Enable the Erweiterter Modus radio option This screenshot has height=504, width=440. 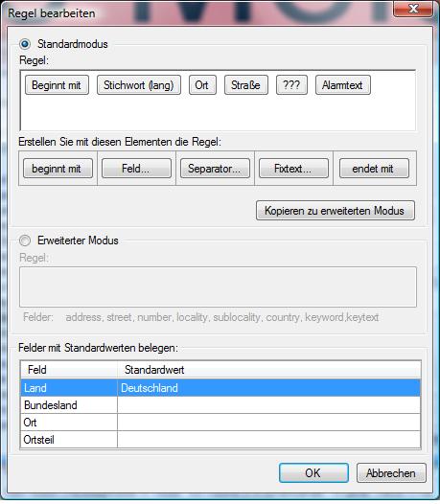(x=25, y=241)
